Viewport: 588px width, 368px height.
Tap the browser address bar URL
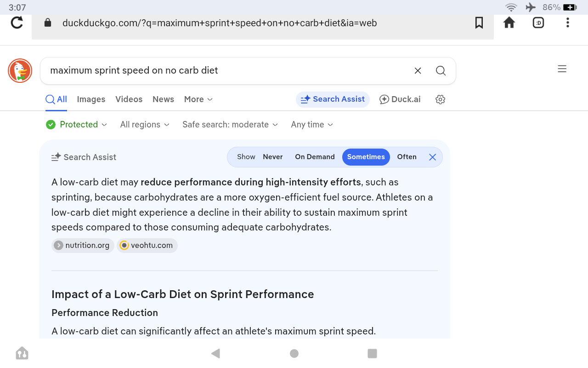[x=220, y=23]
